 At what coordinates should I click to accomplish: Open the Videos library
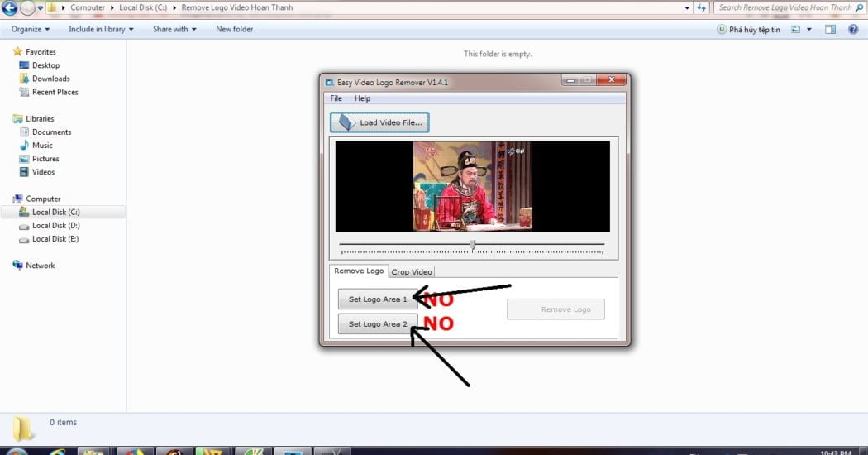pyautogui.click(x=43, y=172)
